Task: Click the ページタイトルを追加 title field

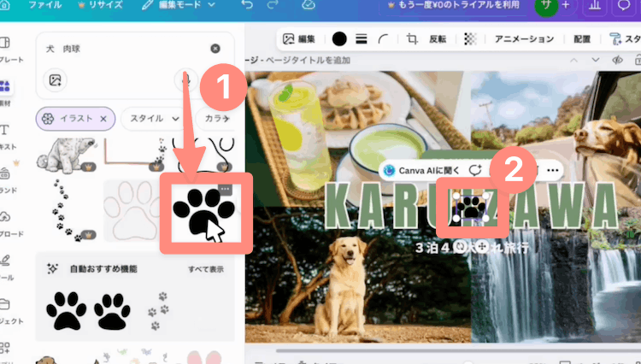Action: [309, 61]
